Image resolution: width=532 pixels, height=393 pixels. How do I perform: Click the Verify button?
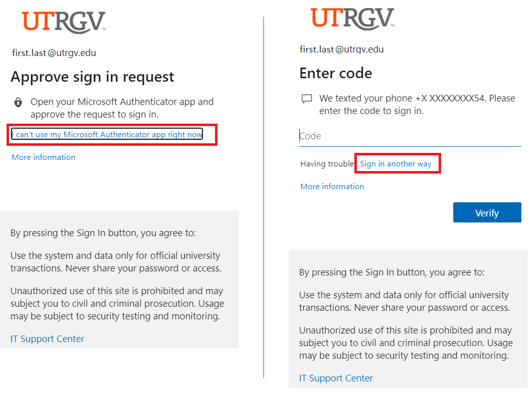(487, 212)
